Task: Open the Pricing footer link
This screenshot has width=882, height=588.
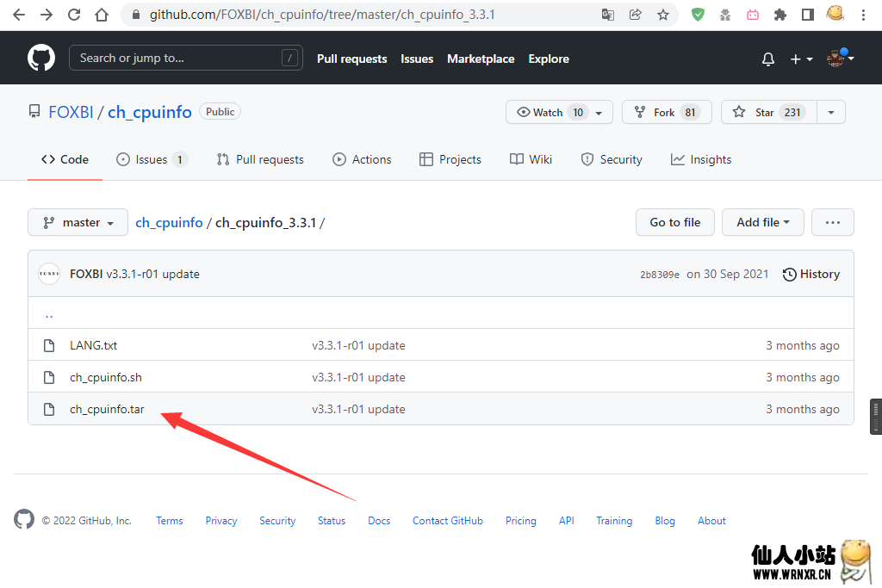Action: [521, 521]
